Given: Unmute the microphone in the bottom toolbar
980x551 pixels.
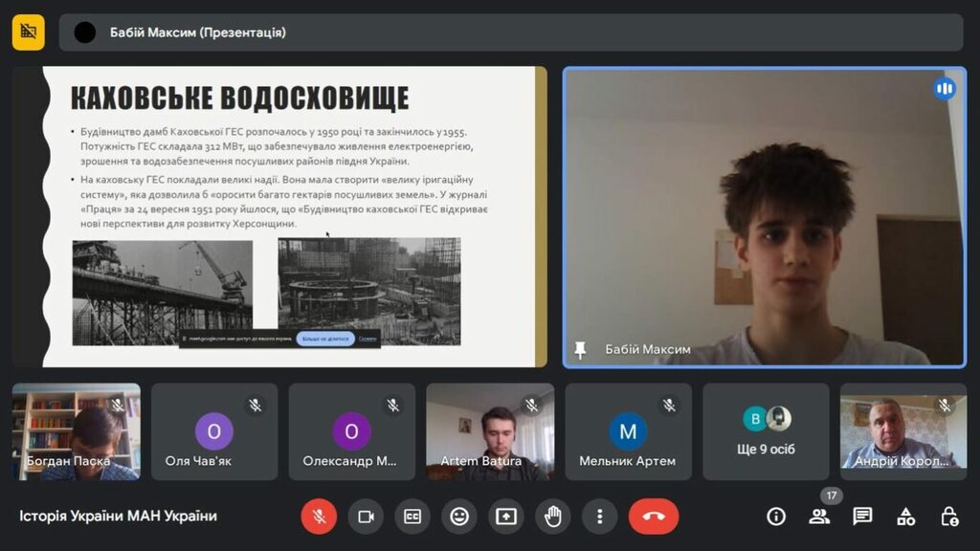Looking at the screenshot, I should (319, 517).
